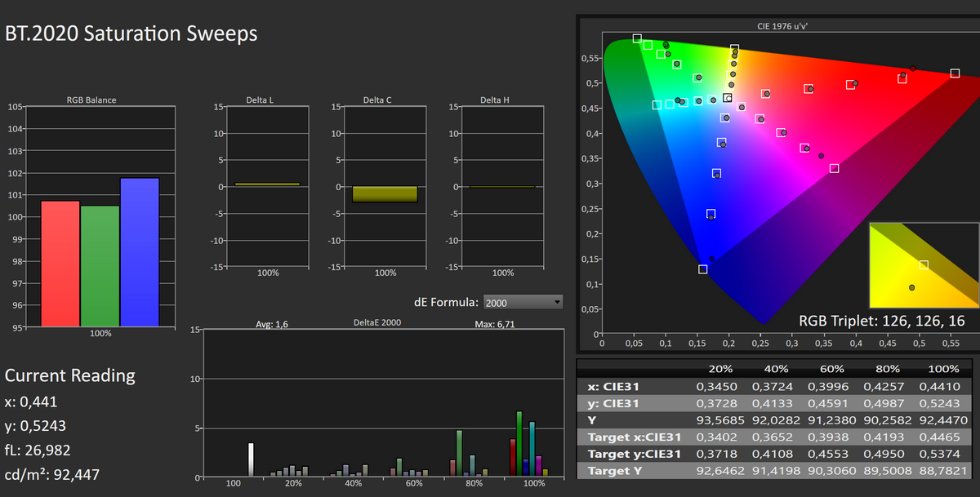Click the 'CIE 1976 u'v'' chart title
The width and height of the screenshot is (980, 497).
pos(783,26)
